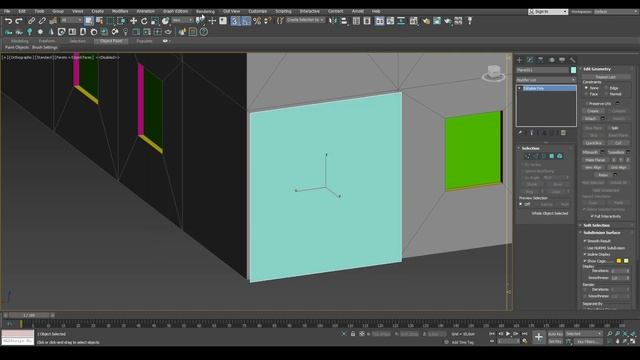Click the ViewCube in viewport
The width and height of the screenshot is (640, 360).
click(x=493, y=73)
